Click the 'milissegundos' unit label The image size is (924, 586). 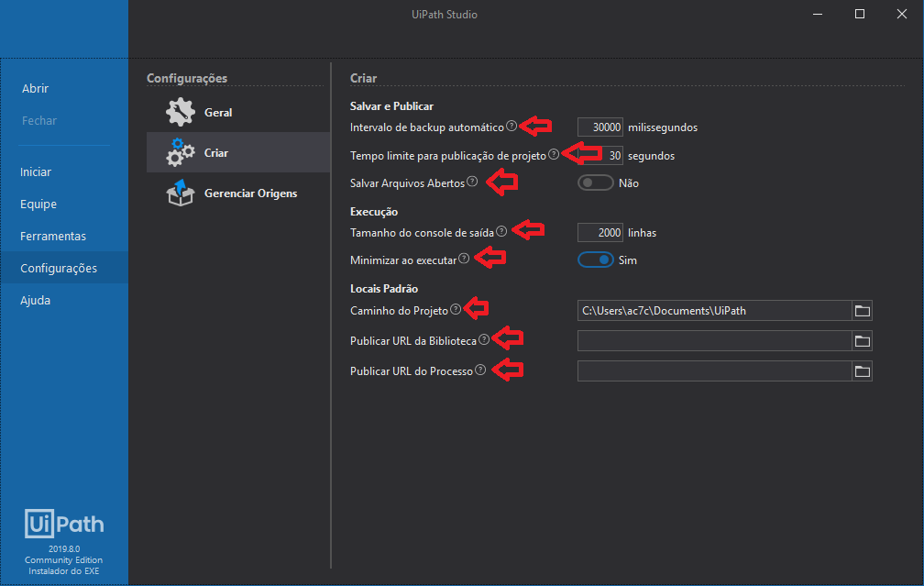coord(663,127)
